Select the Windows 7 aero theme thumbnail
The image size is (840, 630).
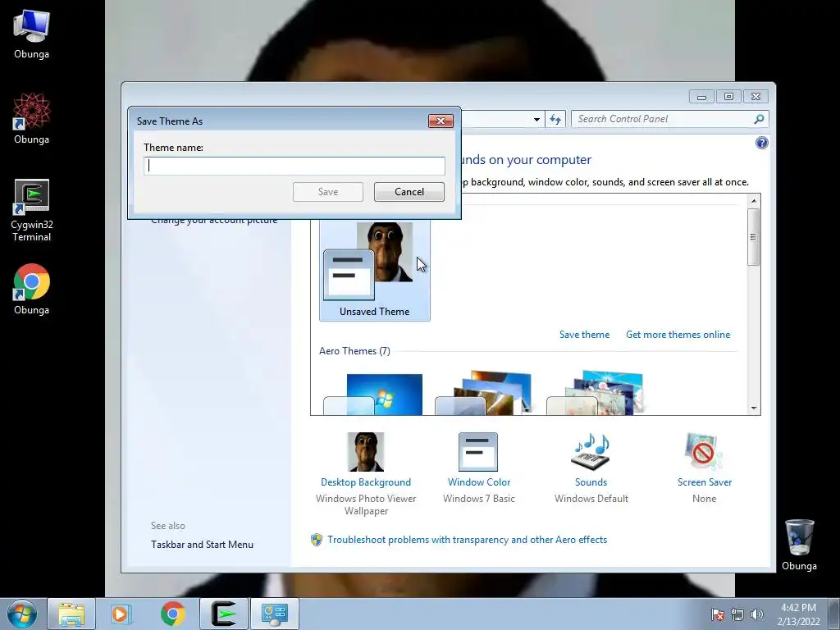coord(373,395)
